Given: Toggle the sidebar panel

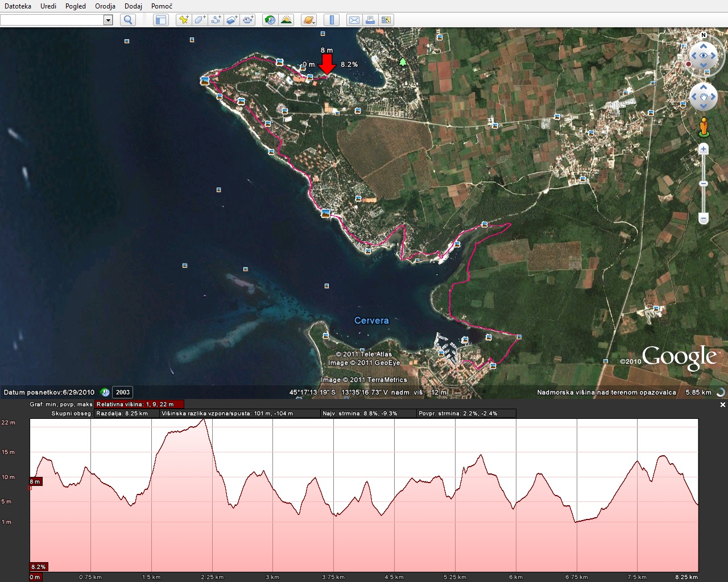Looking at the screenshot, I should click(x=161, y=20).
